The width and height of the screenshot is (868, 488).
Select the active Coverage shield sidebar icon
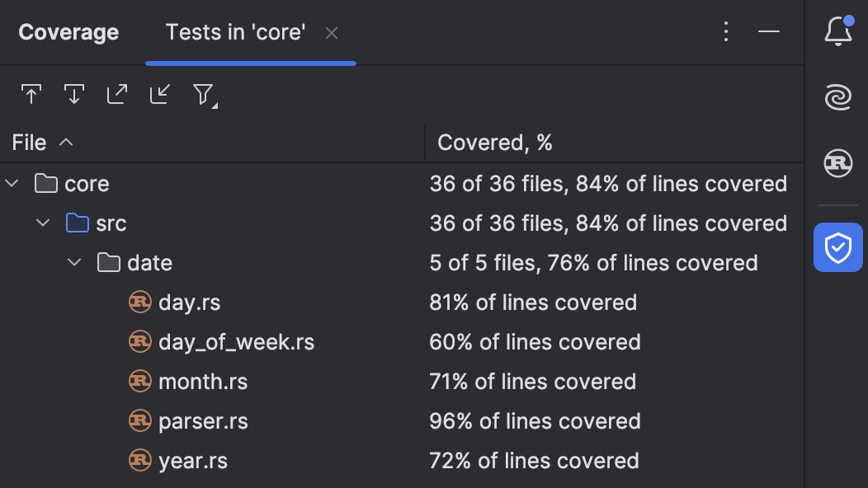[x=837, y=247]
